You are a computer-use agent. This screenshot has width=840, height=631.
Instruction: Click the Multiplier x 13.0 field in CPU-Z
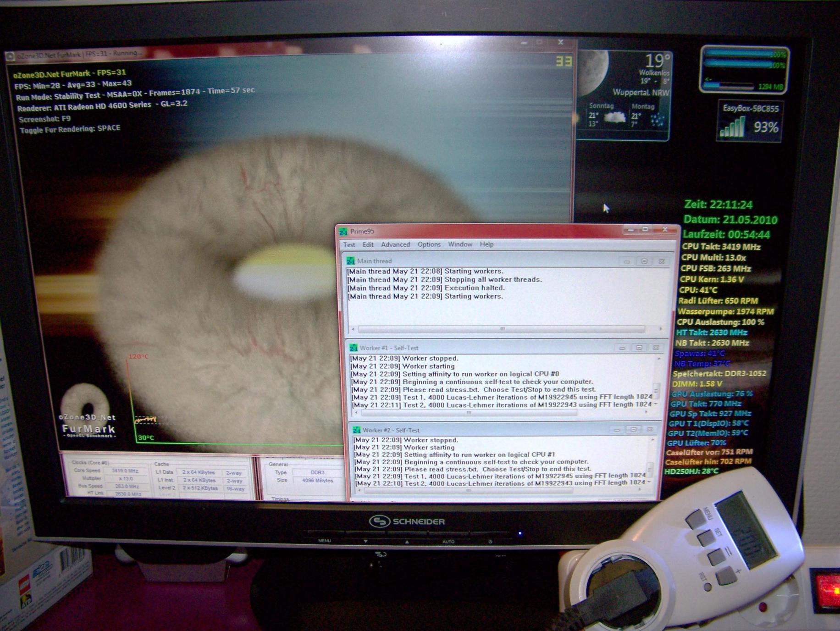coord(125,479)
